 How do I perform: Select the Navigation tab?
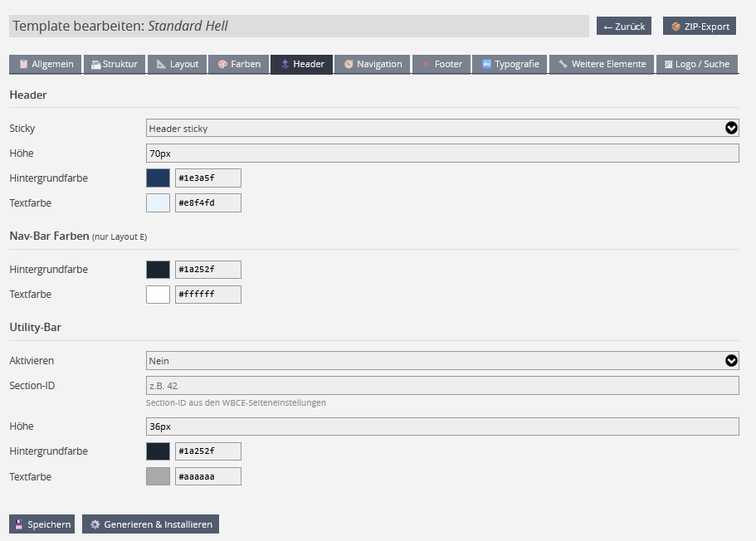point(373,64)
